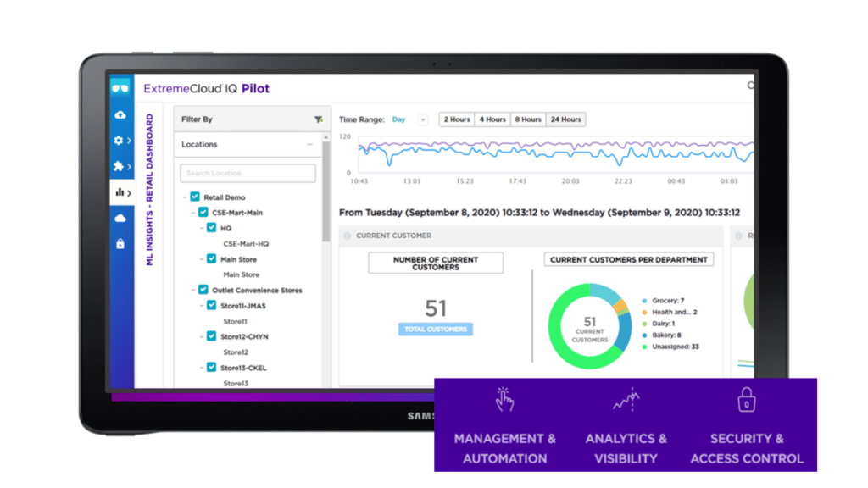This screenshot has width=868, height=488.
Task: Collapse the CSE-Mart-Main tree node
Action: coord(193,213)
